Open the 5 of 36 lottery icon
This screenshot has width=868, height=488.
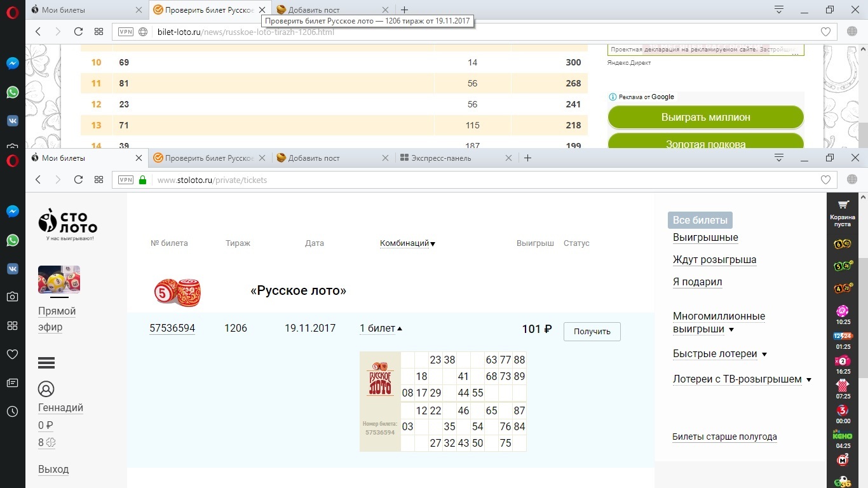(x=843, y=266)
